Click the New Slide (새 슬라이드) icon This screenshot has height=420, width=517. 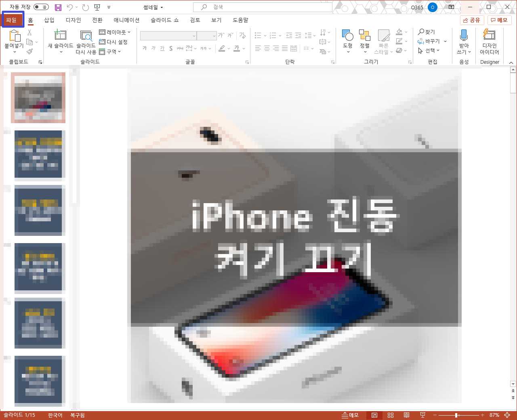click(60, 35)
